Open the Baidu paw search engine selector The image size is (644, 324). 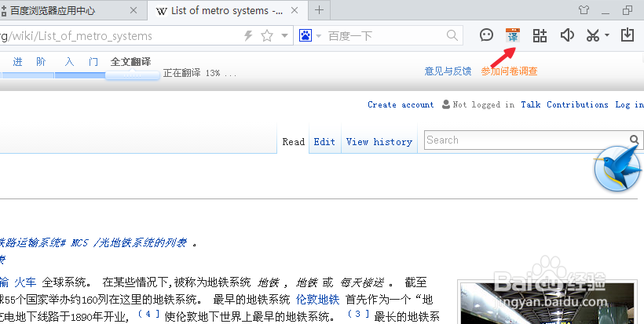306,35
